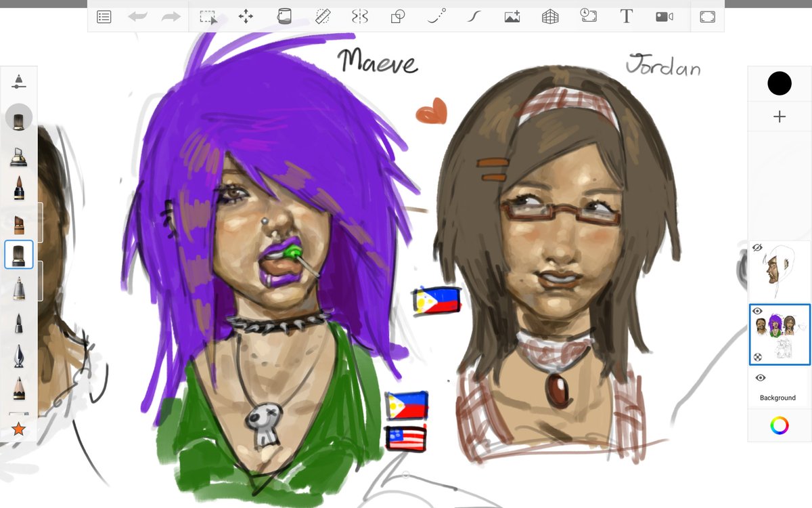Open the brush library via the star icon
Image resolution: width=812 pixels, height=508 pixels.
point(18,428)
